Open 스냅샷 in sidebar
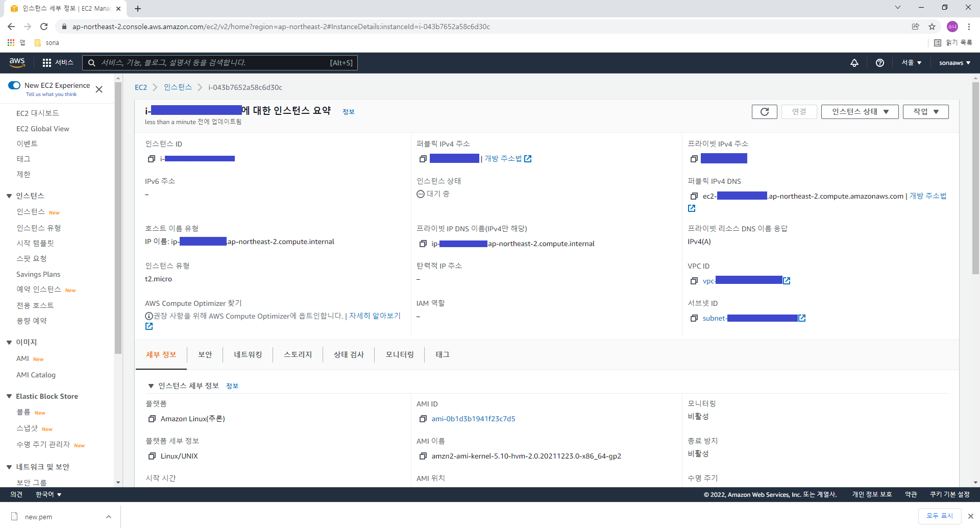The image size is (980, 530). [27, 428]
